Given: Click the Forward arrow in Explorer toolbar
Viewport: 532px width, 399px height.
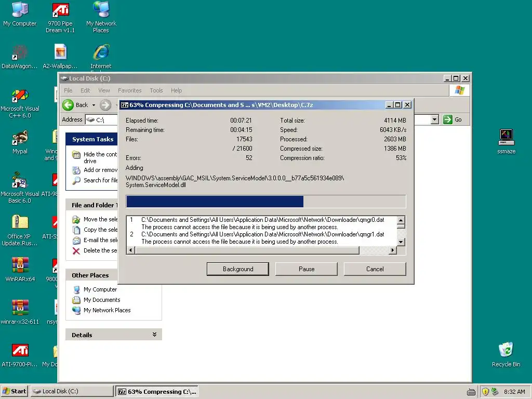Looking at the screenshot, I should pyautogui.click(x=105, y=105).
